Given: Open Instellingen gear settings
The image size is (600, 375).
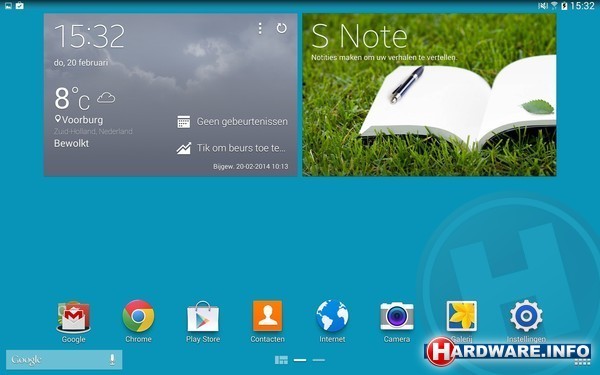Looking at the screenshot, I should click(526, 316).
